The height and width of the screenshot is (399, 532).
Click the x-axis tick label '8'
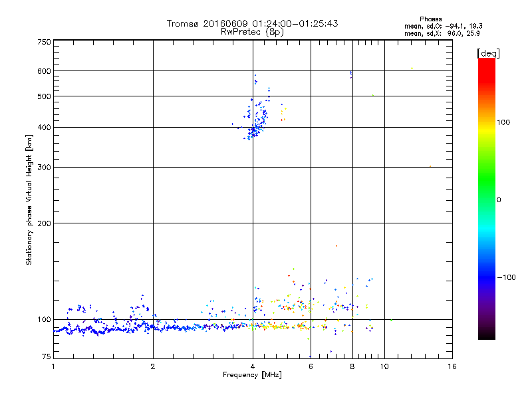pyautogui.click(x=352, y=366)
